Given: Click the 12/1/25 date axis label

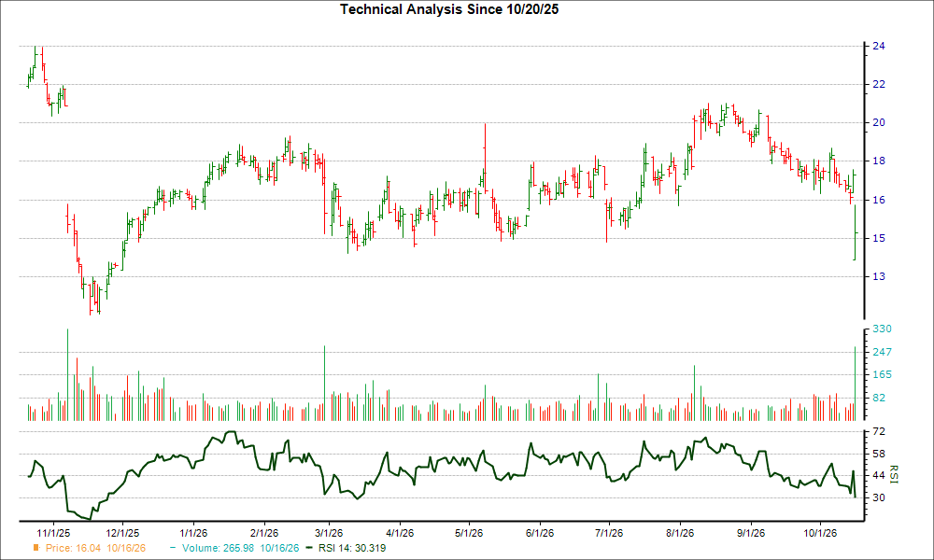Looking at the screenshot, I should point(122,533).
